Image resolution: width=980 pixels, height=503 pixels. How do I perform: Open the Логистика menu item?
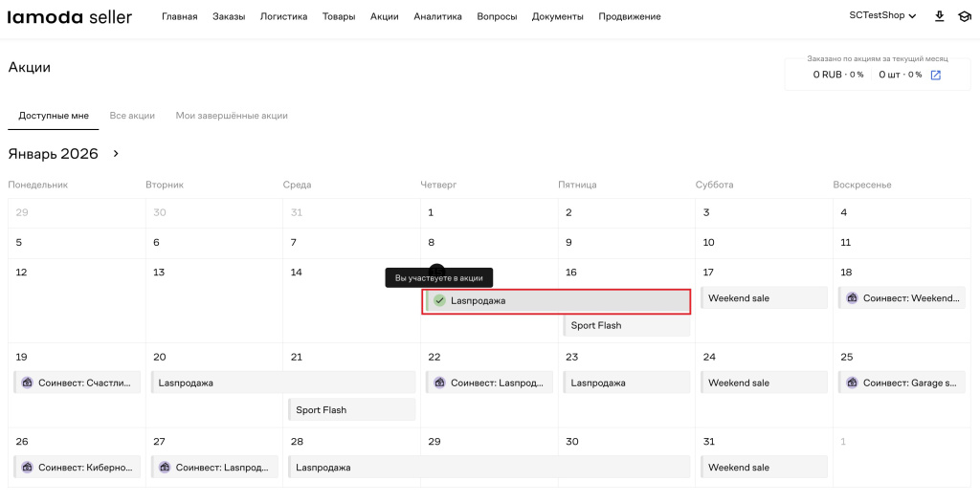coord(284,16)
